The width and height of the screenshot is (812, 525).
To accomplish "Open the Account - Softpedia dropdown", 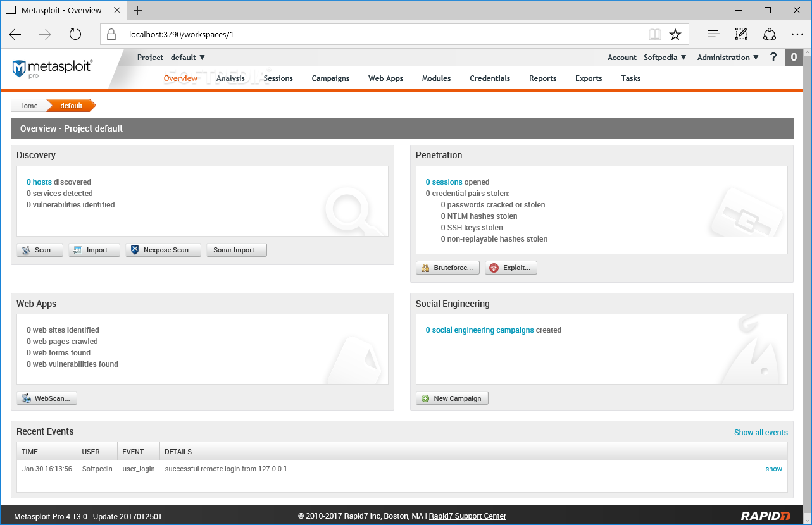I will pyautogui.click(x=647, y=57).
